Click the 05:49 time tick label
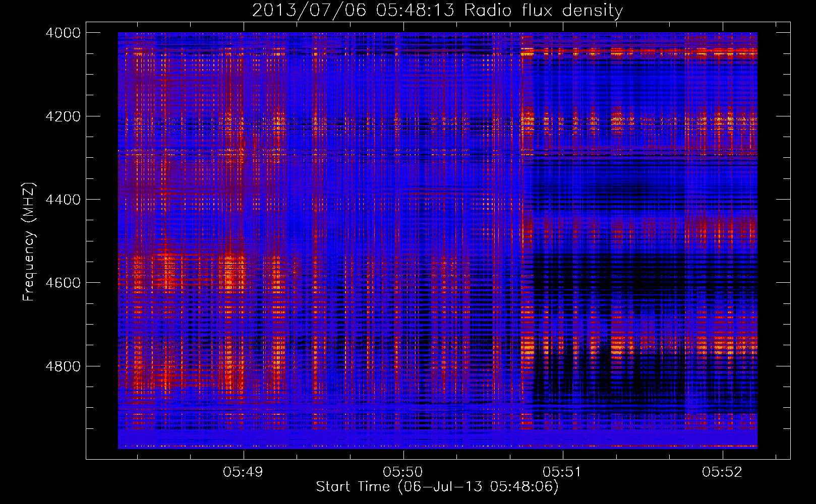This screenshot has height=504, width=816. (244, 472)
